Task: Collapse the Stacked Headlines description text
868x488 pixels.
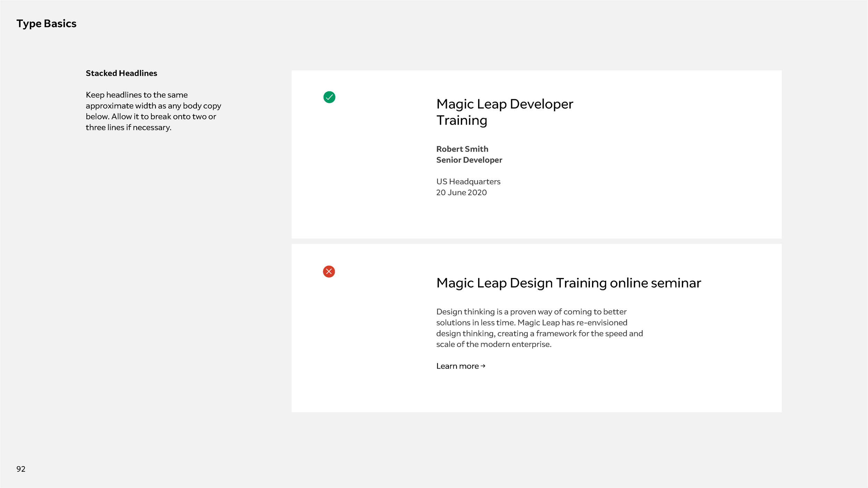Action: click(x=153, y=111)
